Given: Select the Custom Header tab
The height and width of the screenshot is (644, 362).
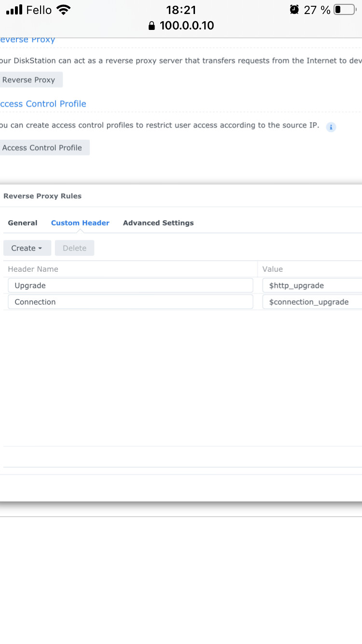Looking at the screenshot, I should pos(80,223).
